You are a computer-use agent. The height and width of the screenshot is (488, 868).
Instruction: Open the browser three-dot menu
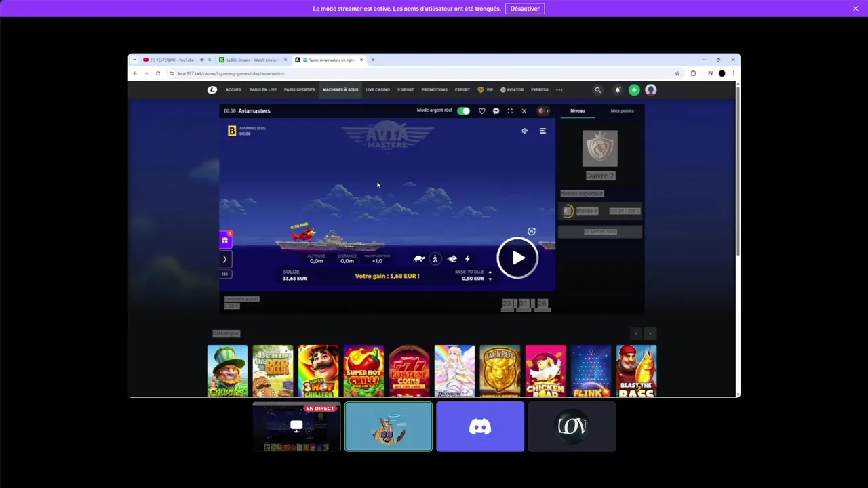pyautogui.click(x=733, y=73)
